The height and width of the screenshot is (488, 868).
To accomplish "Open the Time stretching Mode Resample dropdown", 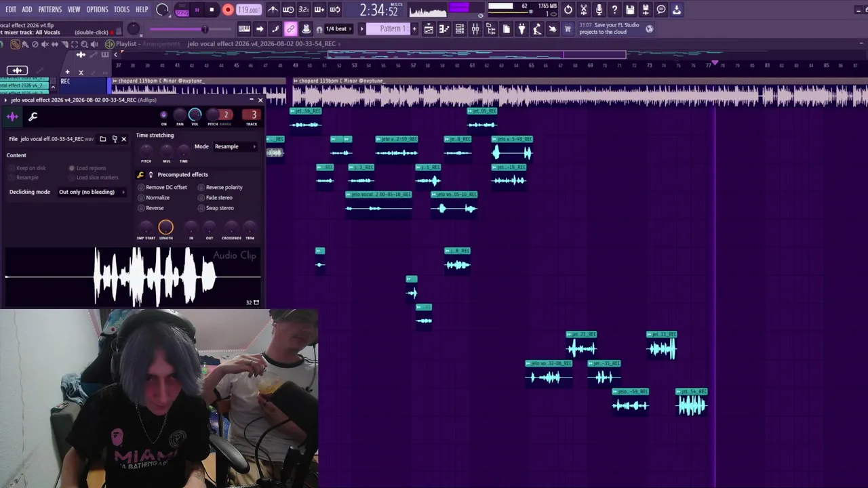I will pyautogui.click(x=235, y=146).
